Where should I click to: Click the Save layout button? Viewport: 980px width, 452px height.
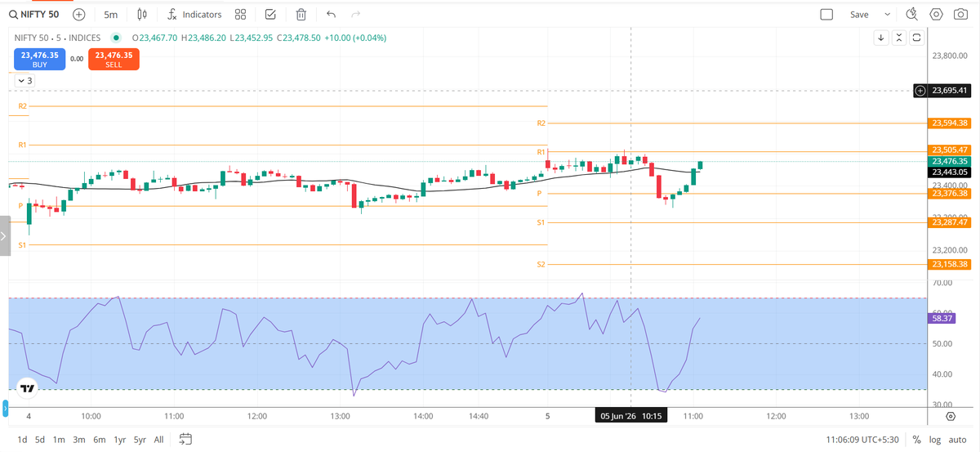click(x=859, y=14)
